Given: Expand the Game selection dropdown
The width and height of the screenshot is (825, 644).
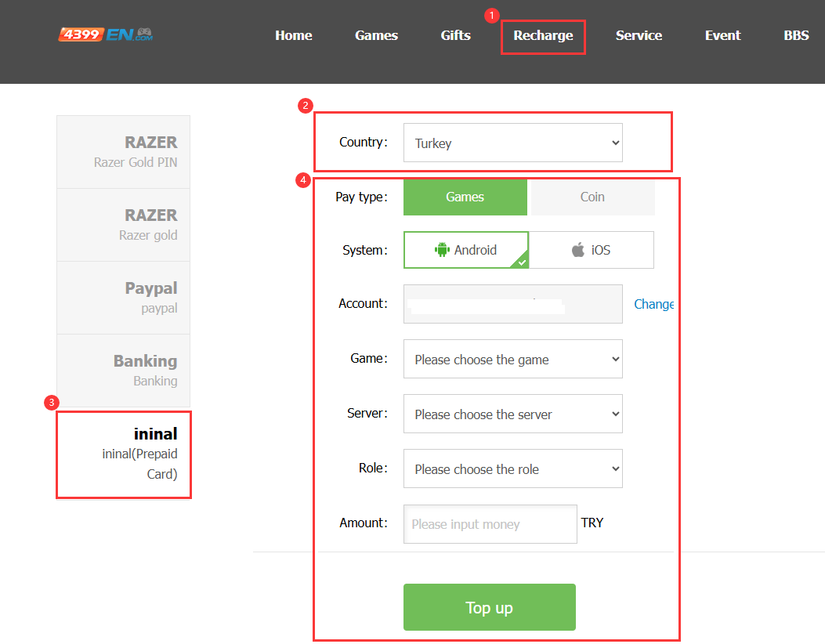Looking at the screenshot, I should (512, 360).
